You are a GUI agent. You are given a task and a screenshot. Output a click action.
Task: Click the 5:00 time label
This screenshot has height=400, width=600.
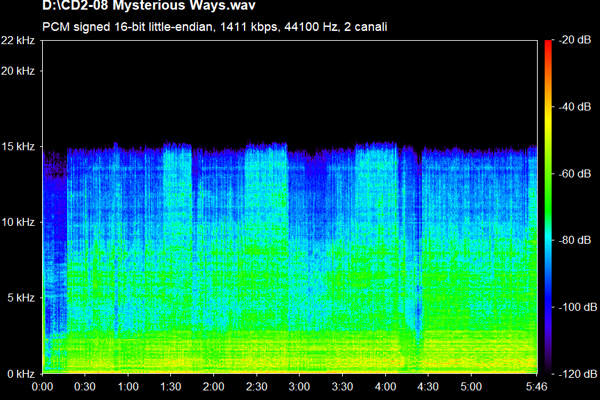coord(471,387)
